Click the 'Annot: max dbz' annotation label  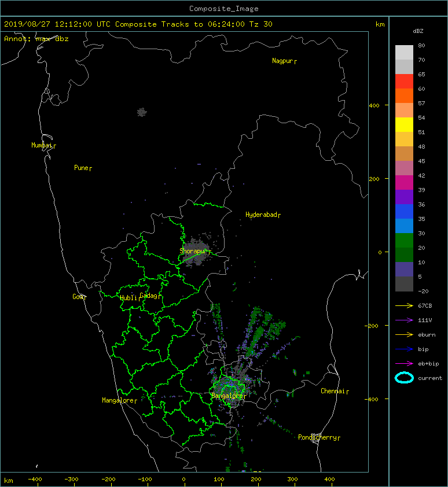pos(36,39)
